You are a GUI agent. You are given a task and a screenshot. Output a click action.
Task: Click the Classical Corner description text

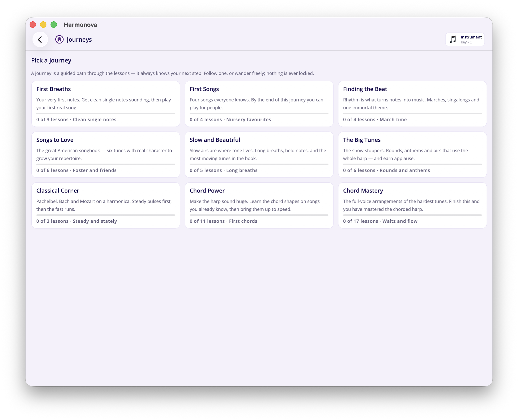[104, 205]
